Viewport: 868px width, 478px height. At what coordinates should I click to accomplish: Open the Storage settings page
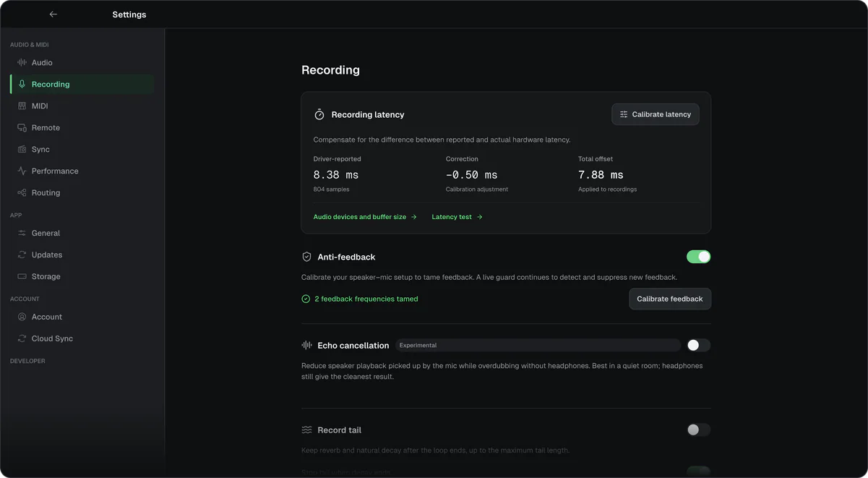click(82, 277)
